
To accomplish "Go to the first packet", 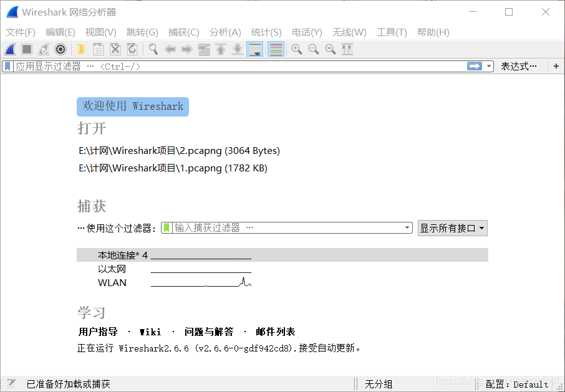I will tap(221, 49).
